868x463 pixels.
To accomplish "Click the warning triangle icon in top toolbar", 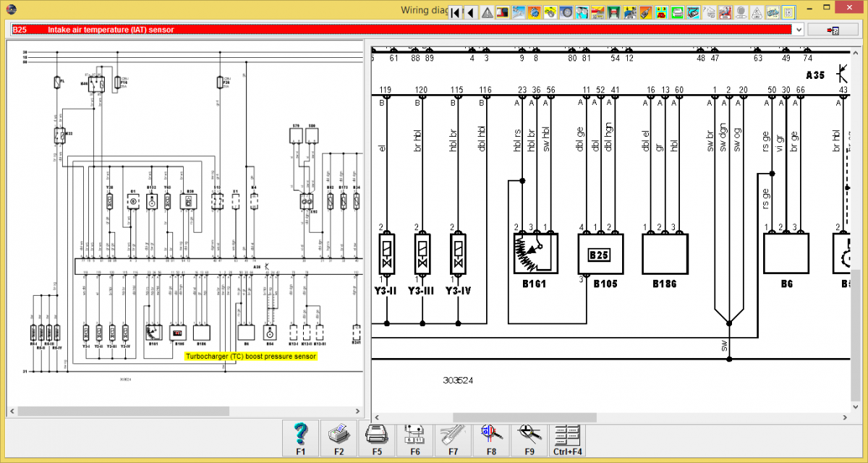I will click(x=487, y=12).
